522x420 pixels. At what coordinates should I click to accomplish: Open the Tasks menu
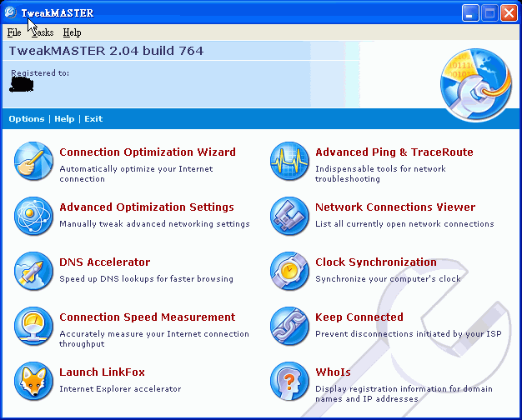point(43,32)
